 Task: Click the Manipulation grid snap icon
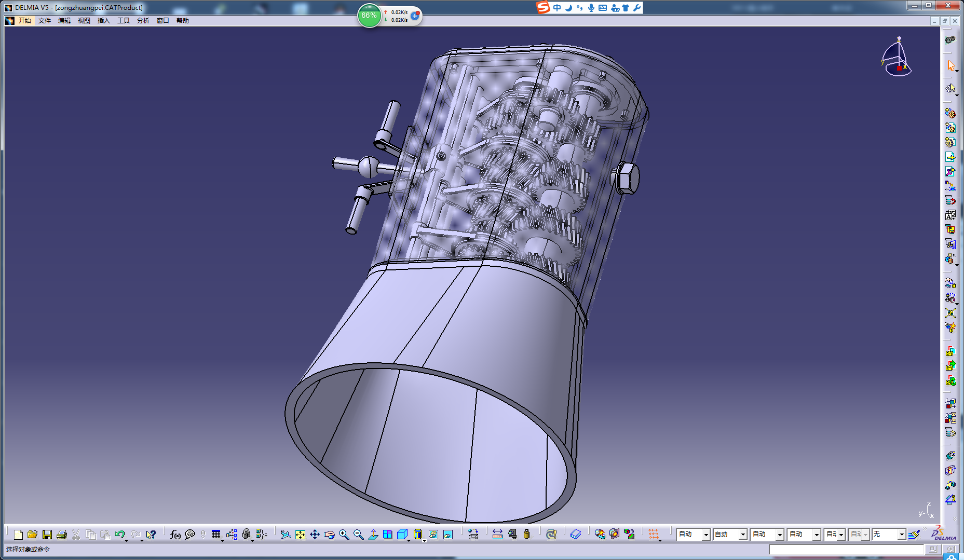tap(653, 534)
